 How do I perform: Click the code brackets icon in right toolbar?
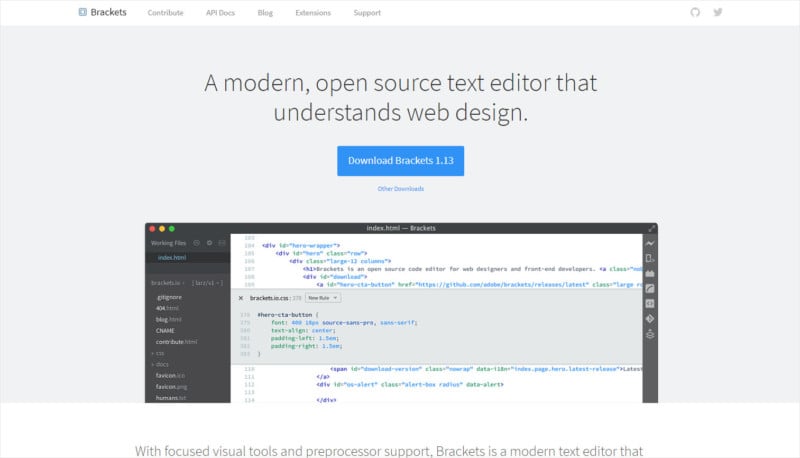pyautogui.click(x=650, y=304)
